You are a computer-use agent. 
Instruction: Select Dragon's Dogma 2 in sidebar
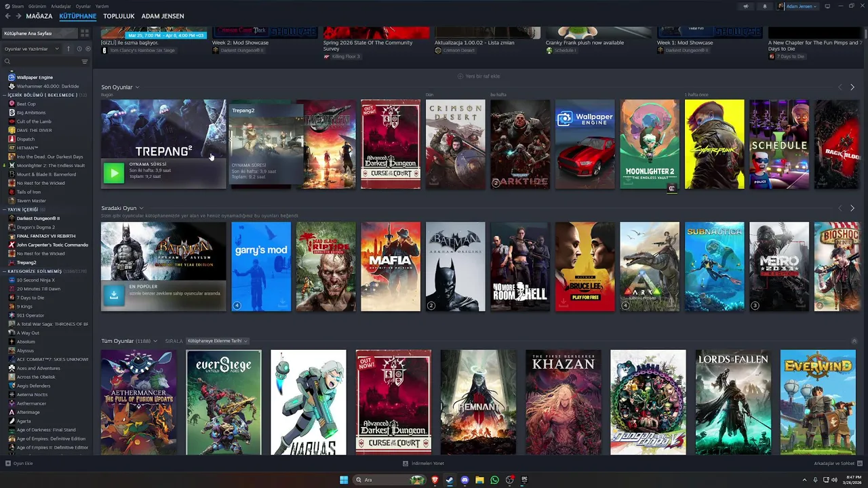(x=35, y=227)
